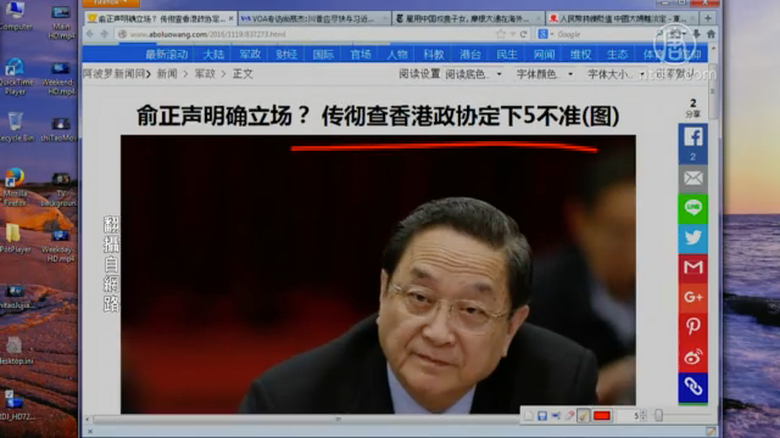Share via Gmail icon

pyautogui.click(x=692, y=267)
